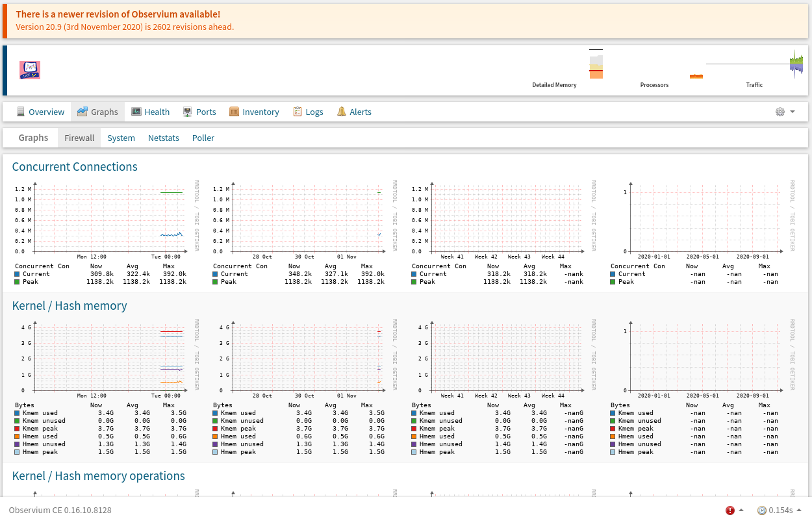The image size is (812, 517).
Task: Expand the 0.154s page timing dropdown
Action: point(780,511)
